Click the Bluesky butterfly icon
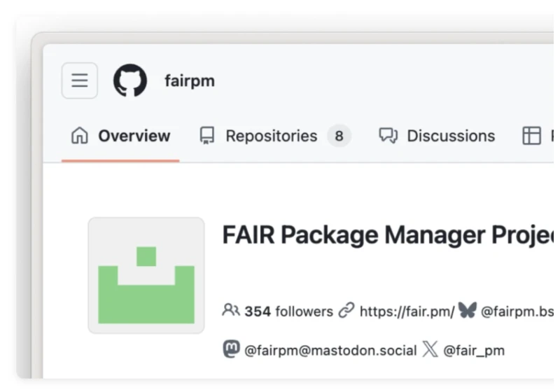Viewport: 560px width, 392px height. tap(468, 310)
